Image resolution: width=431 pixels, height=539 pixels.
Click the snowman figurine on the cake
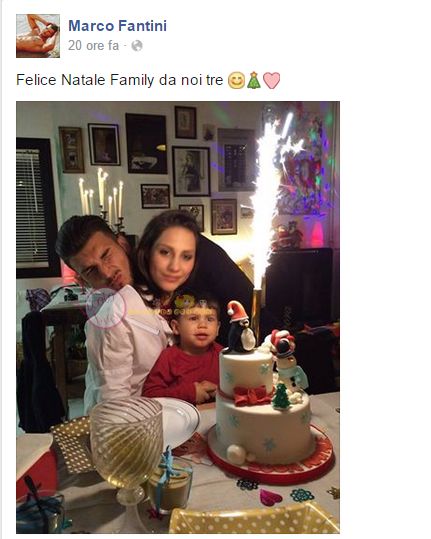tap(288, 361)
